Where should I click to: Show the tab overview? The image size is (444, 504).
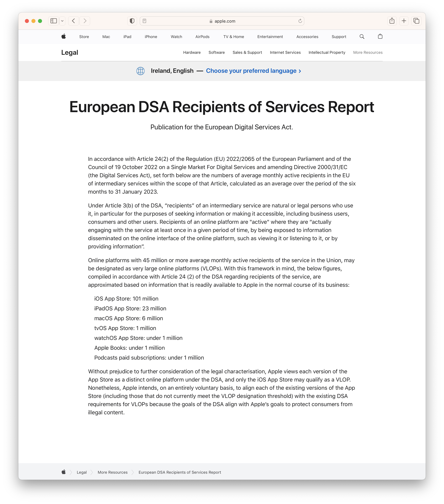point(416,21)
